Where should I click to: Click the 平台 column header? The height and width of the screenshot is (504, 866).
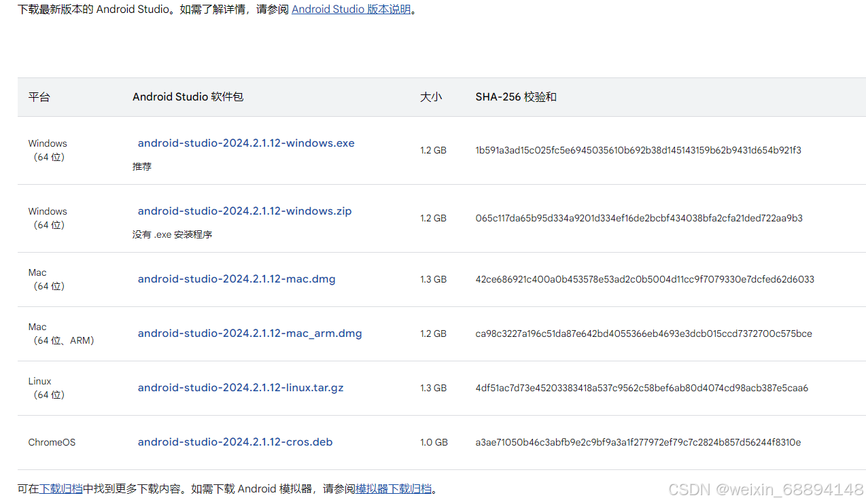coord(39,97)
